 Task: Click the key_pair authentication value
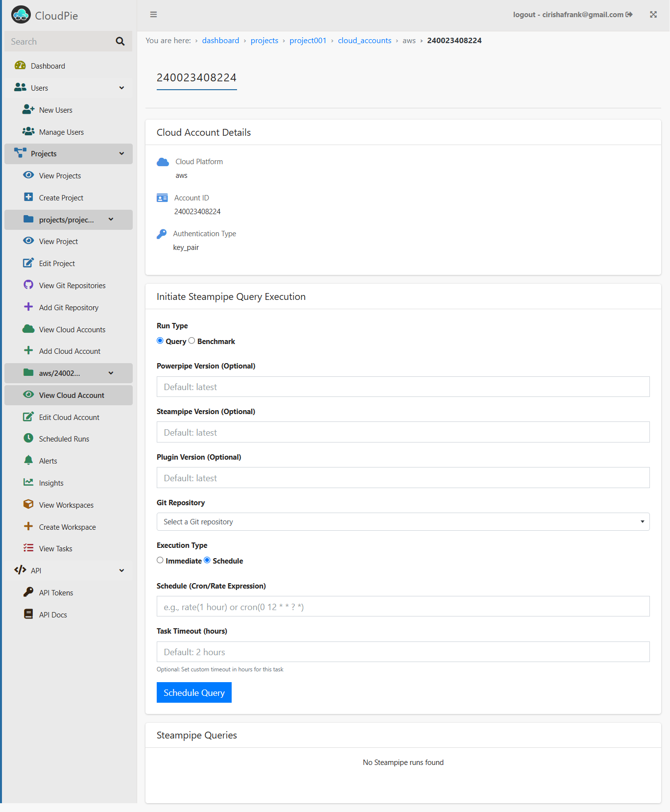click(186, 247)
